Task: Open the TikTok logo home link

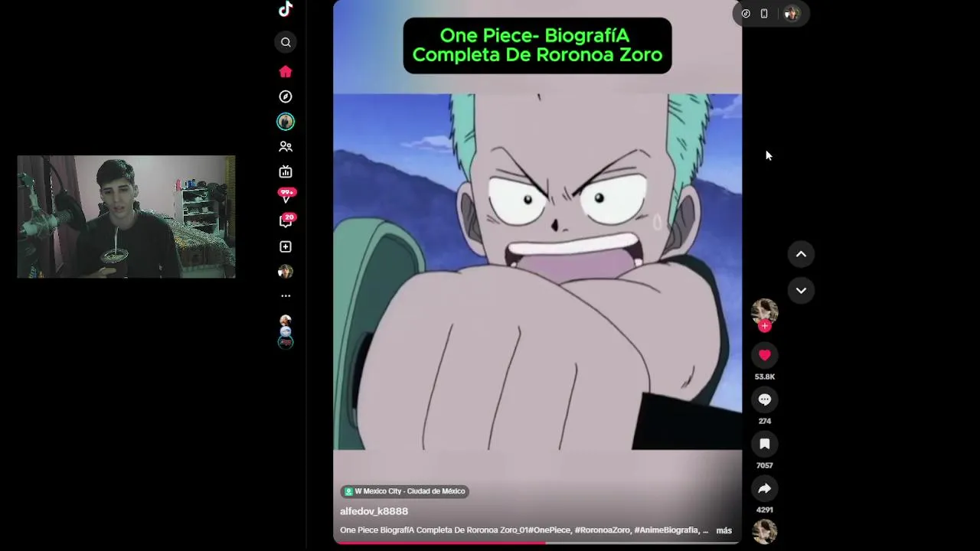Action: 286,9
